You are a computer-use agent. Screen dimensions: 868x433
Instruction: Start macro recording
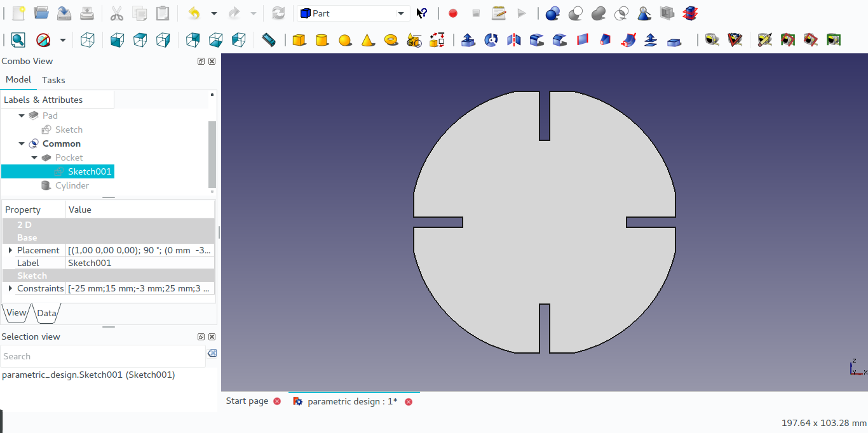[x=452, y=13]
